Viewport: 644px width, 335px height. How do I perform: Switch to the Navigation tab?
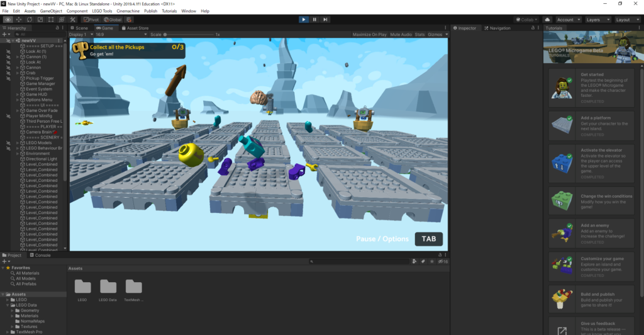coord(497,28)
